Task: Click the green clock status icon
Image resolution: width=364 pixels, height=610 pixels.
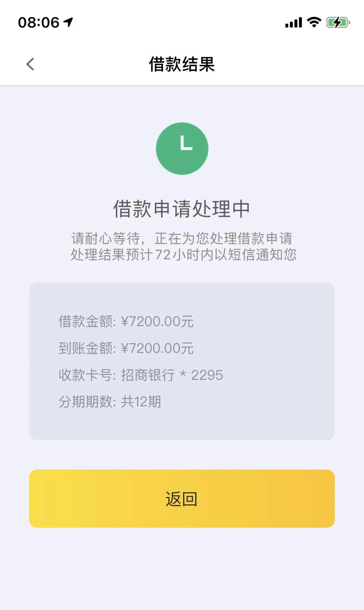Action: point(182,148)
